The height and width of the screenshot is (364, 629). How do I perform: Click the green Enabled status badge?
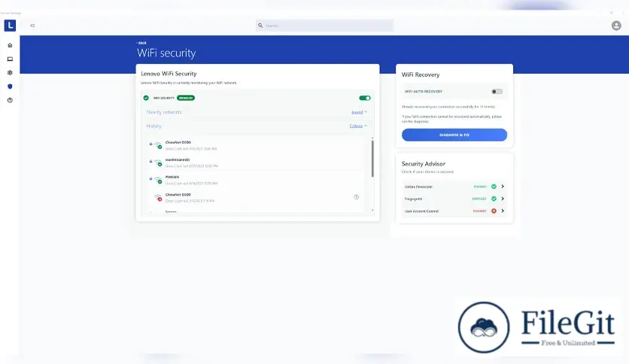pos(186,98)
